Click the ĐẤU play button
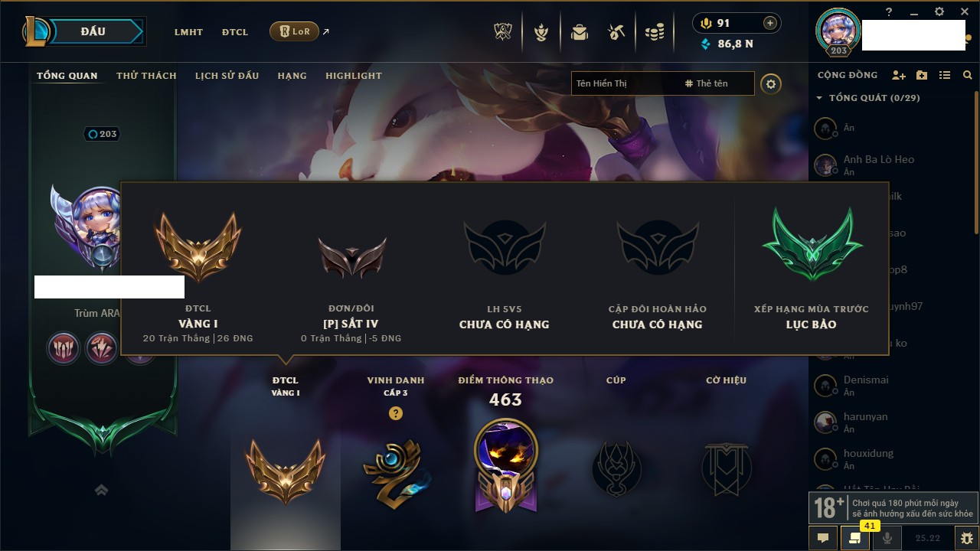This screenshot has height=551, width=980. 100,31
